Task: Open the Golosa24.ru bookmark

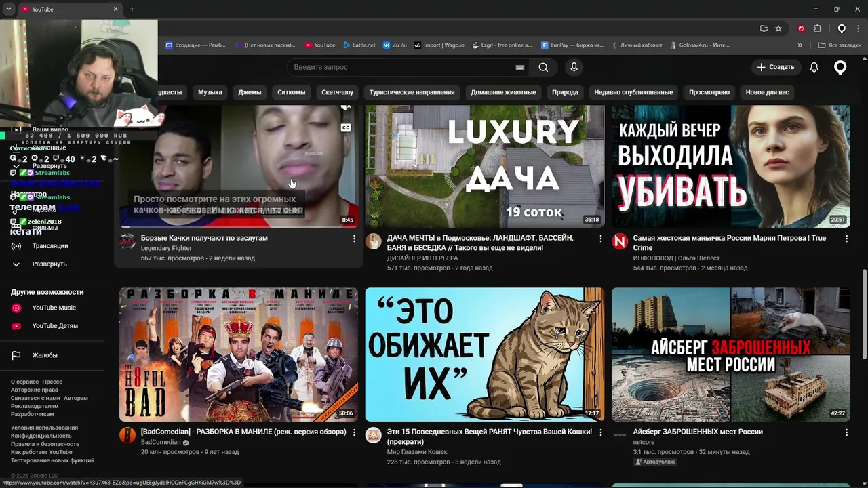Action: [x=699, y=45]
